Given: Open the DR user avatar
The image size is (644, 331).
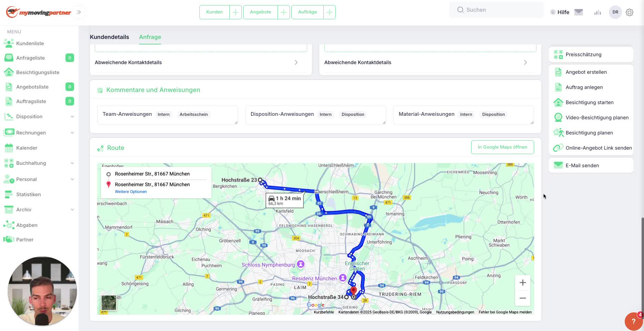Looking at the screenshot, I should 615,12.
